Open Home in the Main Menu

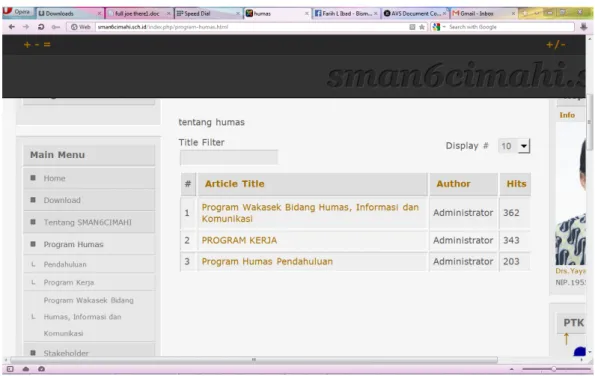pyautogui.click(x=89, y=178)
